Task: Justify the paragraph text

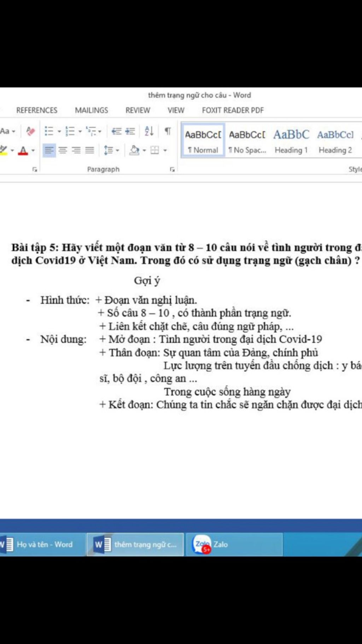Action: click(x=90, y=150)
